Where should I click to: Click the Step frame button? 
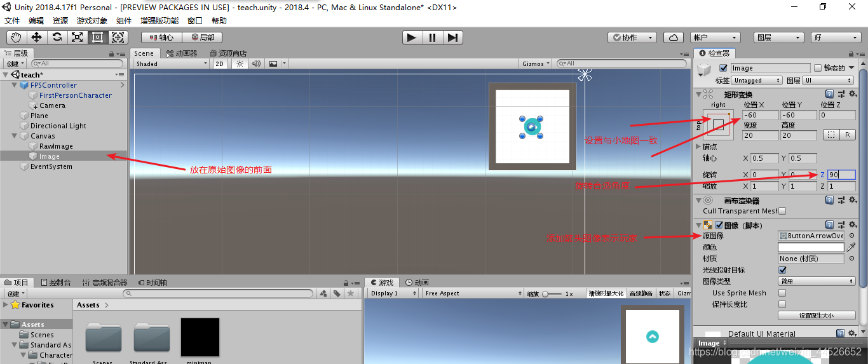coord(452,37)
